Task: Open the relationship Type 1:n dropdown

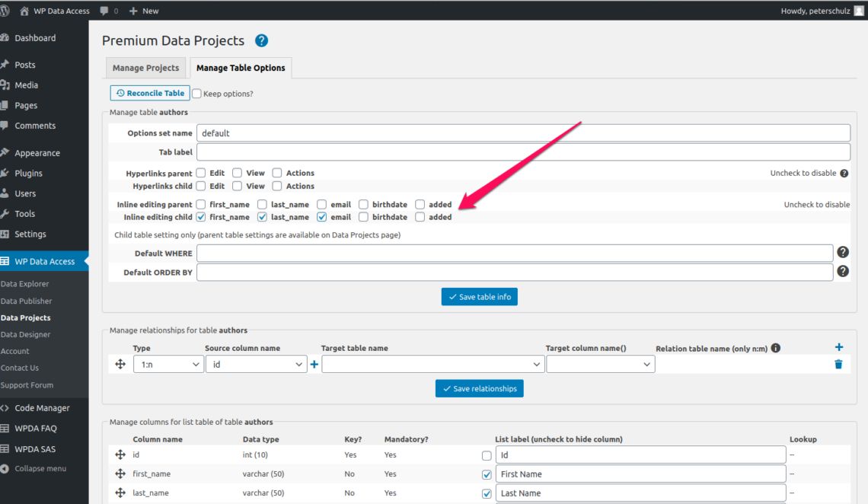Action: [168, 364]
